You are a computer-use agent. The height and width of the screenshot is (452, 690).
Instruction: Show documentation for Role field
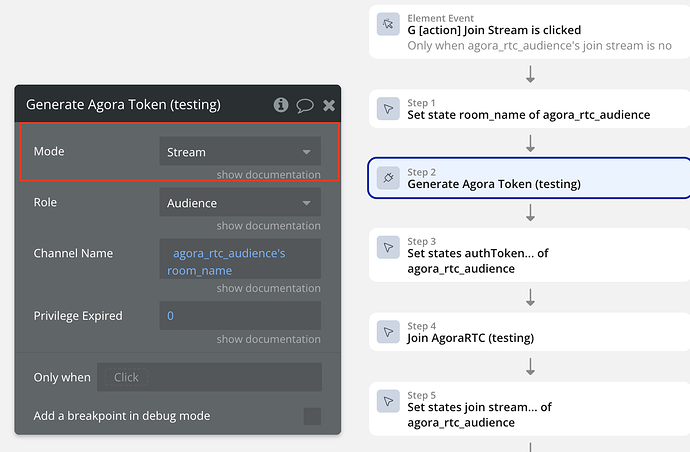pos(268,226)
